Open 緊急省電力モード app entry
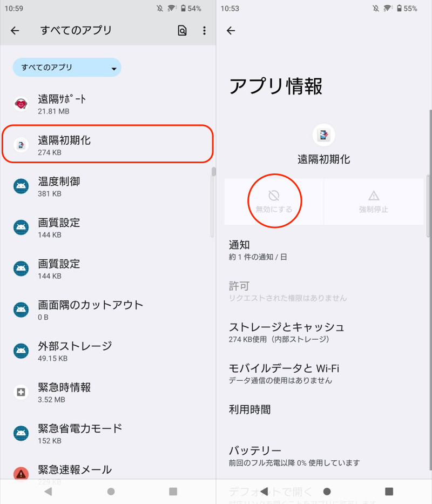This screenshot has width=432, height=504. (x=108, y=433)
